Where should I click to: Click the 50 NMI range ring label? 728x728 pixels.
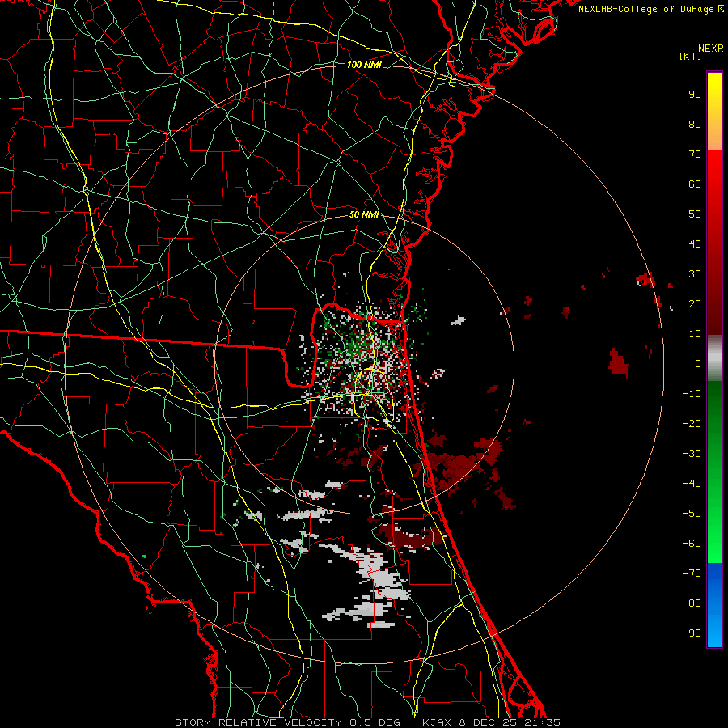click(364, 214)
